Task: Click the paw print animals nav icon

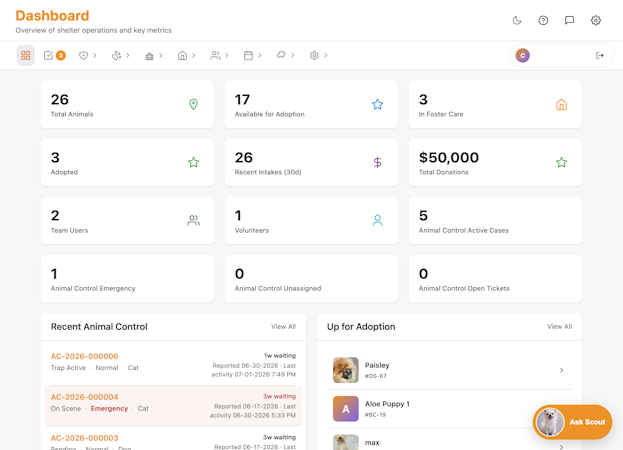Action: [x=116, y=56]
